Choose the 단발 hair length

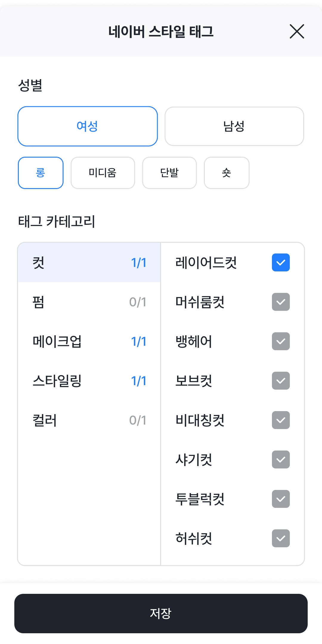[169, 173]
